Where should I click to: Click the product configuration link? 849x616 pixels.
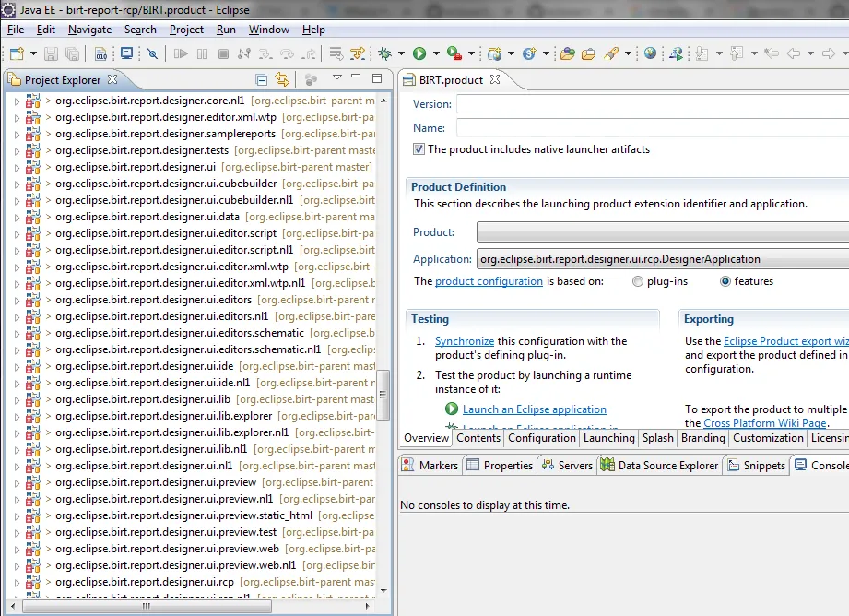click(x=489, y=281)
